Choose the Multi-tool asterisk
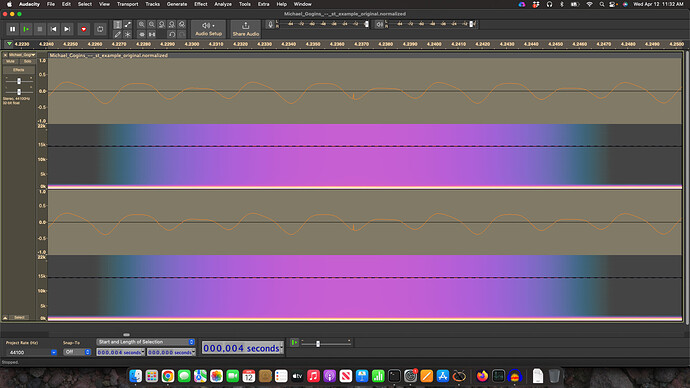 128,34
